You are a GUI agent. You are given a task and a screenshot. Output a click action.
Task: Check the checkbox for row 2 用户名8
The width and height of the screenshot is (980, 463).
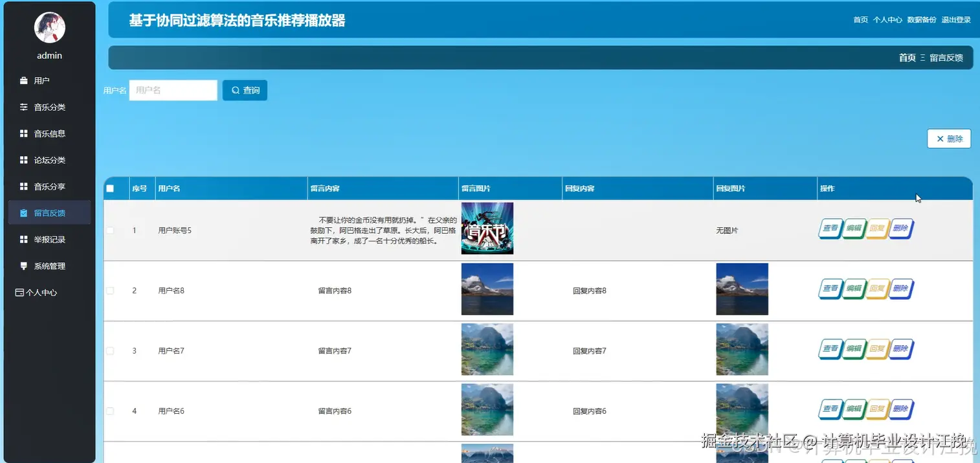click(110, 290)
